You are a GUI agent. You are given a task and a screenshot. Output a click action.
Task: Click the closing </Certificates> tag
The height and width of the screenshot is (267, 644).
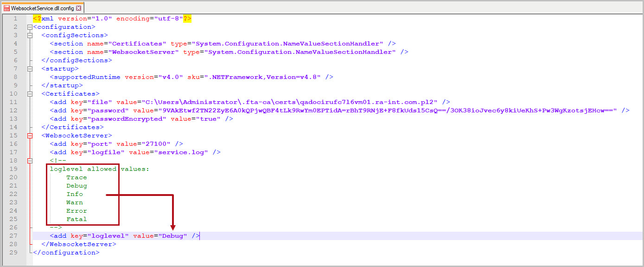pyautogui.click(x=72, y=127)
